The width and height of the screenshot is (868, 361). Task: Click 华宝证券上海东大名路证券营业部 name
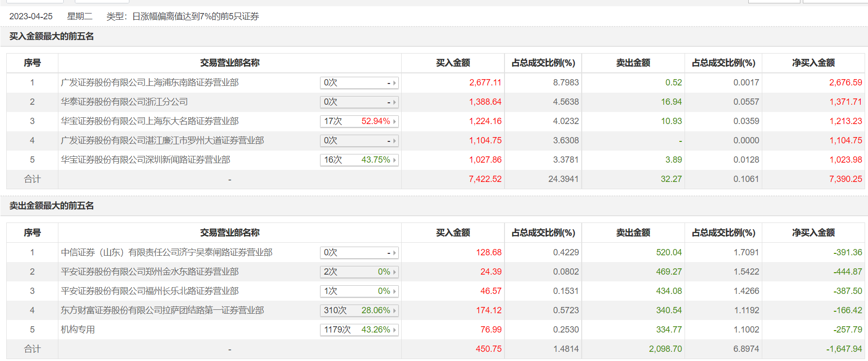(150, 121)
